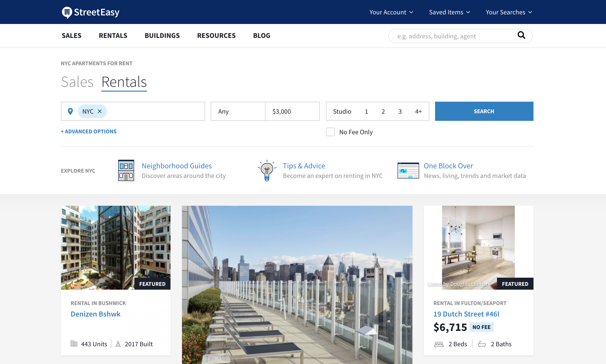Open the BUILDINGS nav menu

pos(162,35)
